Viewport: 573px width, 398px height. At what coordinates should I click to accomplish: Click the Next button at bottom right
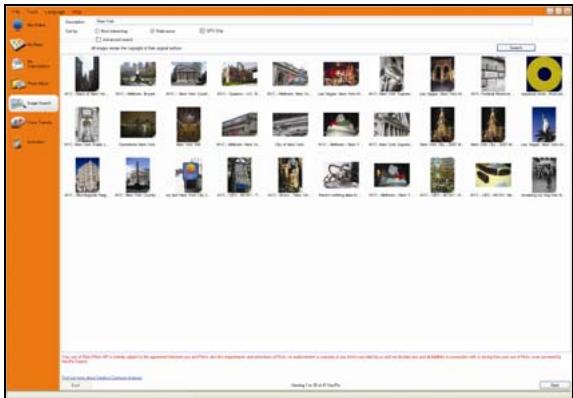tap(554, 385)
